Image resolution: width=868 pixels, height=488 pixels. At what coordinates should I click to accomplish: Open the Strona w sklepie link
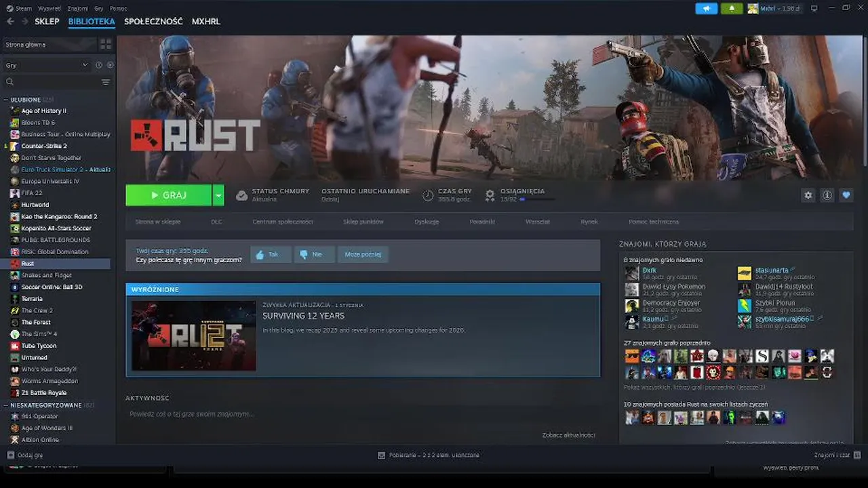pos(158,222)
